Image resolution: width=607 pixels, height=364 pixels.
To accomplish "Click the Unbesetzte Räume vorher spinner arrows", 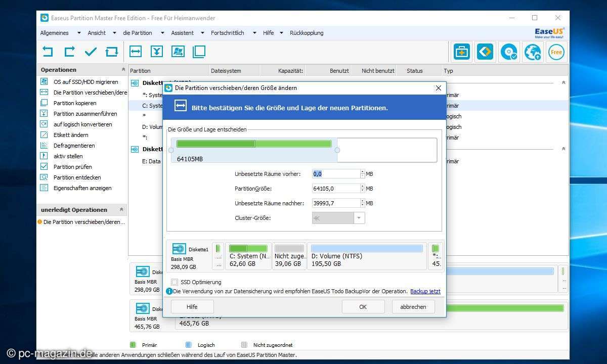I will pyautogui.click(x=362, y=174).
